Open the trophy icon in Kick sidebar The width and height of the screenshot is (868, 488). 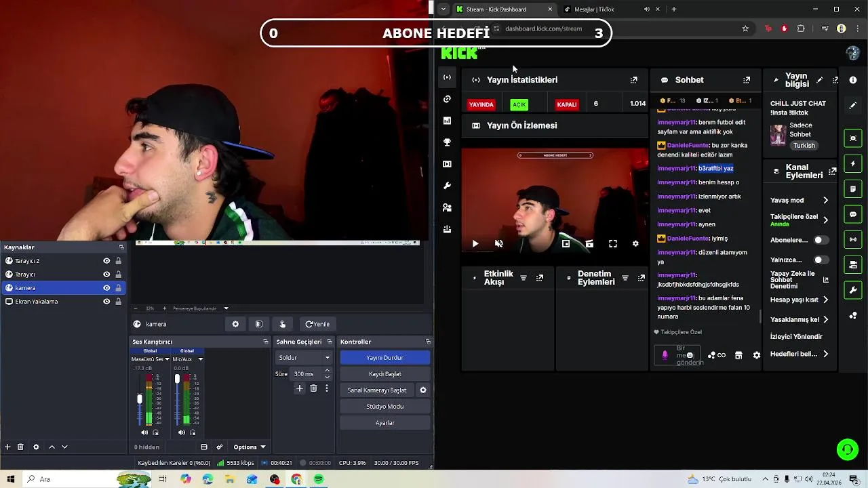coord(447,142)
